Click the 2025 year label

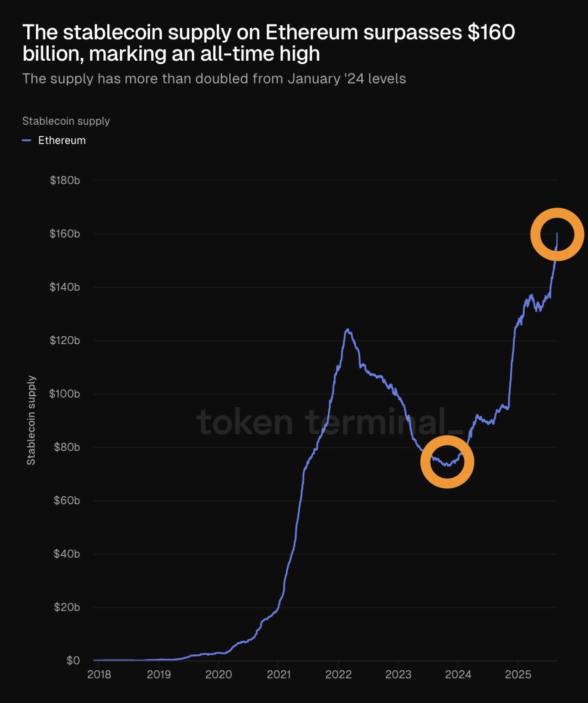[x=519, y=675]
